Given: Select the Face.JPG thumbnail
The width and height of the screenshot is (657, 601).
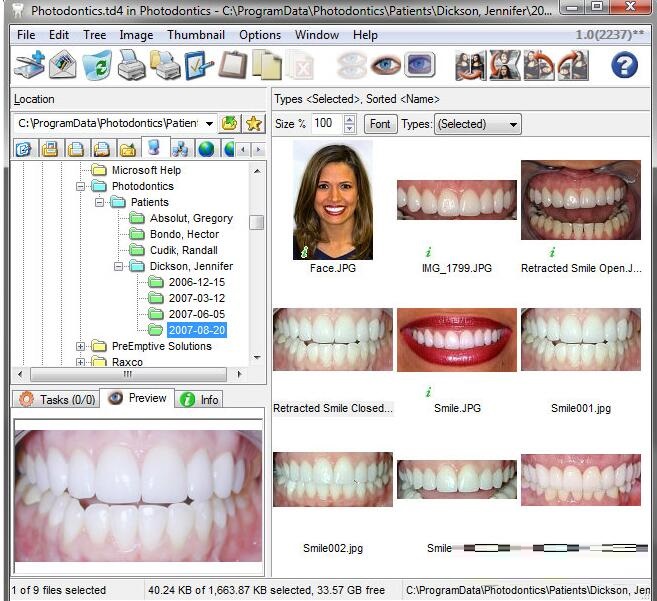Looking at the screenshot, I should tap(333, 200).
